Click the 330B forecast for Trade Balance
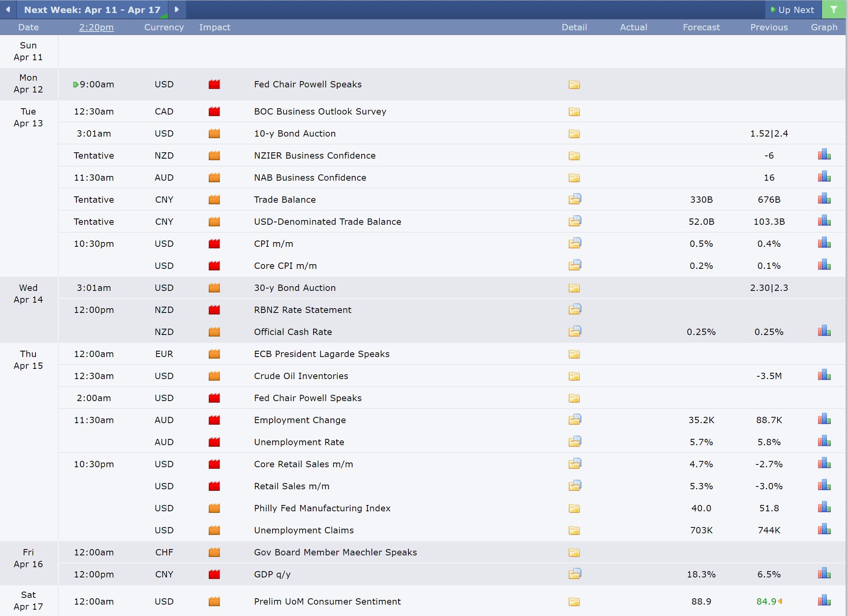 [701, 200]
